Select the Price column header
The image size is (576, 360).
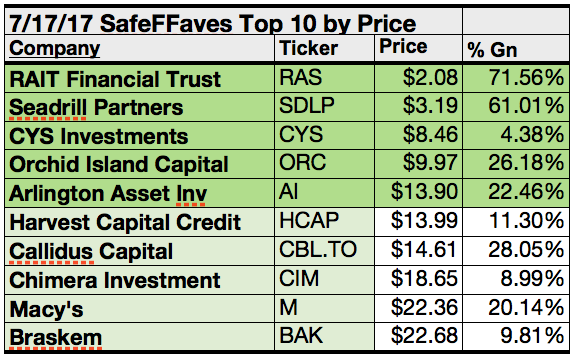(x=418, y=48)
